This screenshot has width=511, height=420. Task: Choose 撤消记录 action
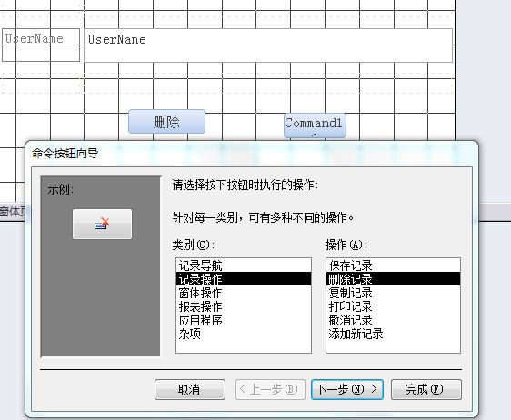point(393,320)
